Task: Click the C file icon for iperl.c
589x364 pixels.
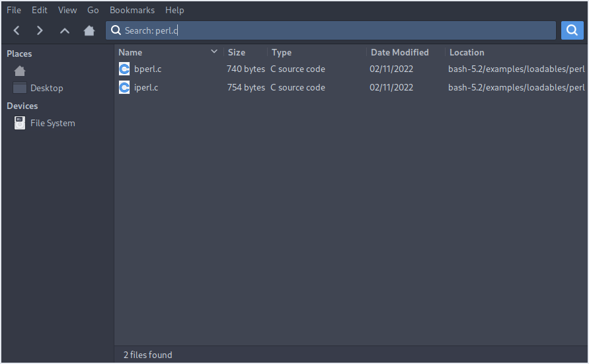Action: pos(124,87)
